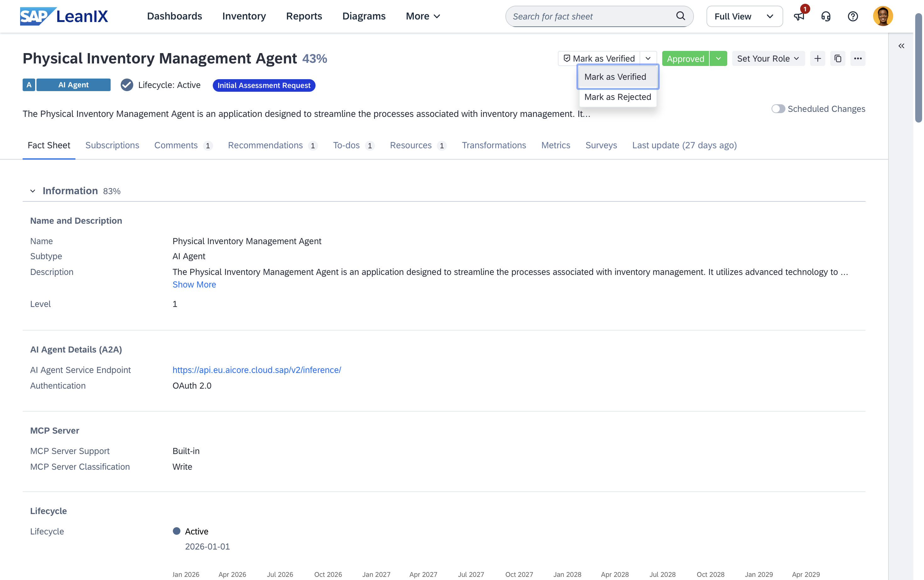The image size is (924, 580).
Task: Click the Lifecycle: Active header text
Action: (169, 85)
